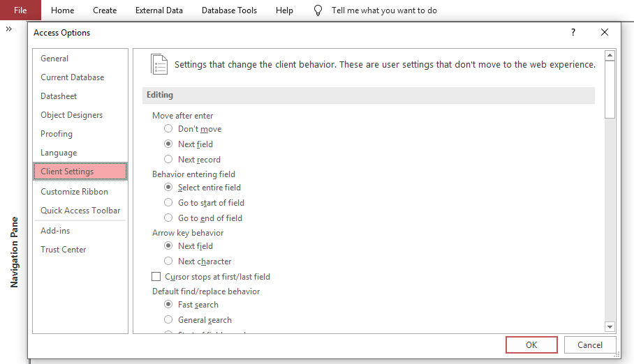Select Customize Ribbon in options list
The width and height of the screenshot is (634, 364).
pyautogui.click(x=74, y=192)
